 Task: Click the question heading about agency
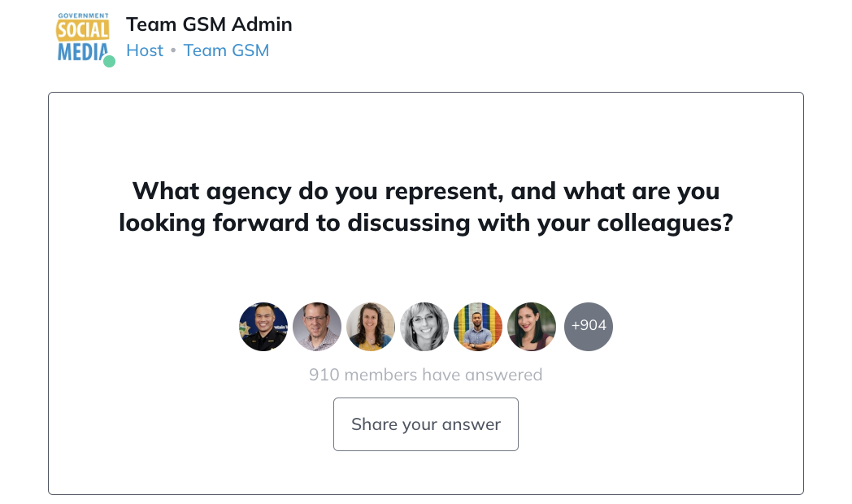(x=426, y=207)
